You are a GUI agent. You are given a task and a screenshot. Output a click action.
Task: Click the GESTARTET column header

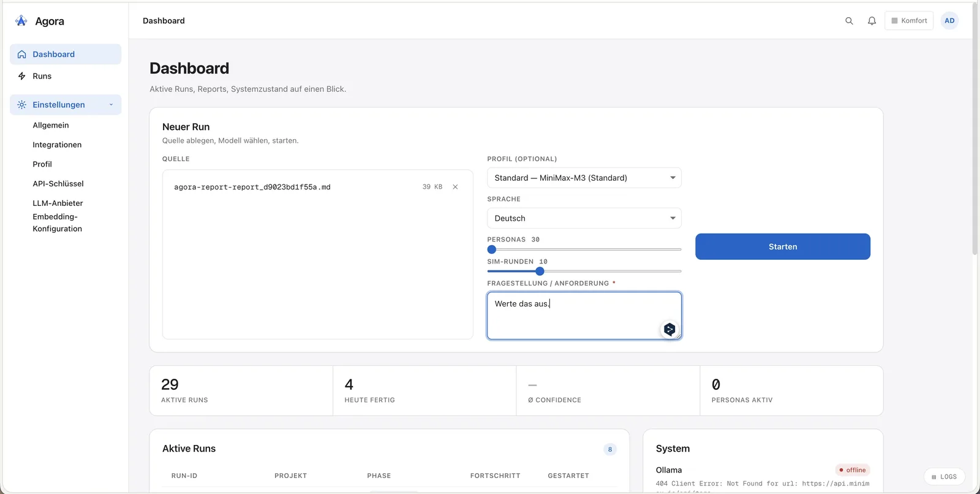(568, 476)
